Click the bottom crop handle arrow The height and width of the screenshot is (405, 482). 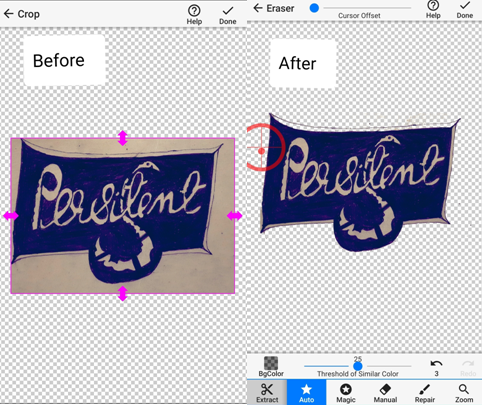[x=123, y=293]
